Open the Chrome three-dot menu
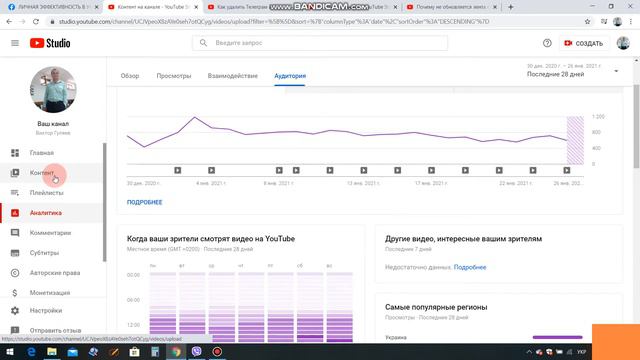This screenshot has height=360, width=640. 631,22
